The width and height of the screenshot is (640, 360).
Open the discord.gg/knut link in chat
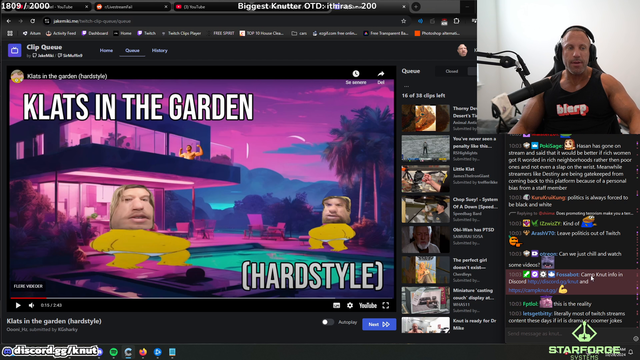point(553,282)
